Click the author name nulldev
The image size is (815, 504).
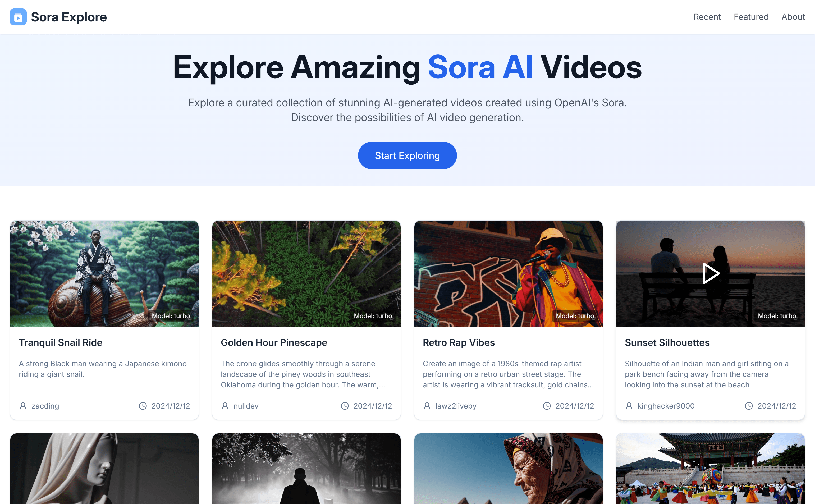click(246, 406)
